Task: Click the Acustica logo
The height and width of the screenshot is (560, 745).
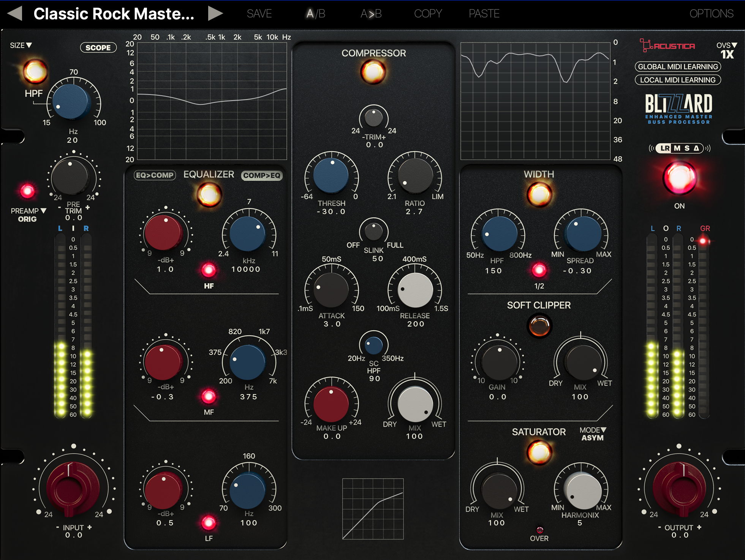Action: (x=667, y=46)
